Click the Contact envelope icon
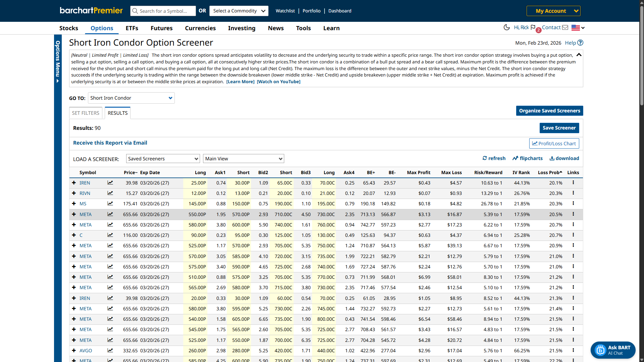 pyautogui.click(x=565, y=28)
